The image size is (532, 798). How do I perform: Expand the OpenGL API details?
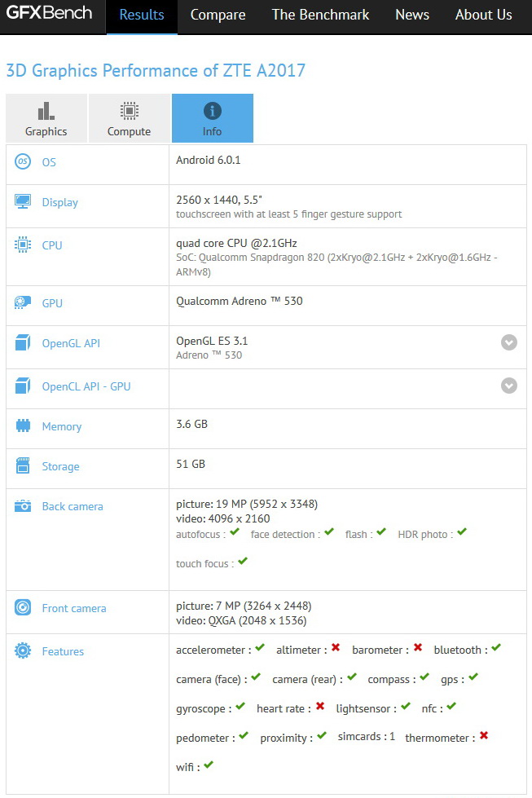tap(509, 343)
